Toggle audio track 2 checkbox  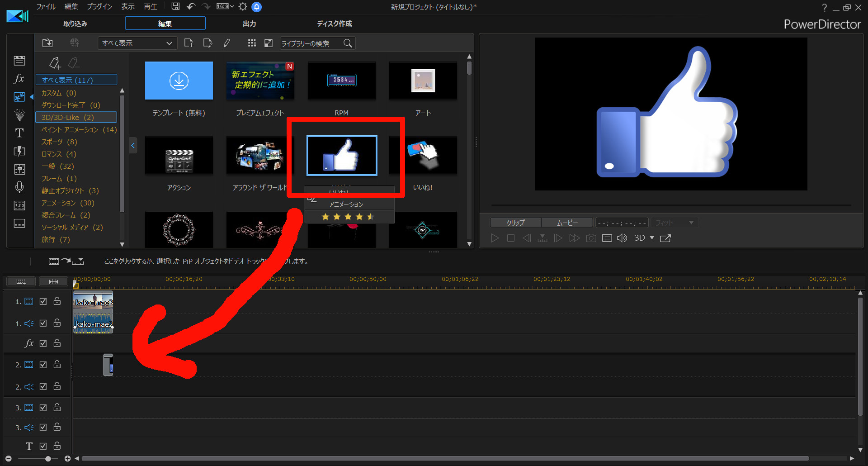[x=43, y=386]
